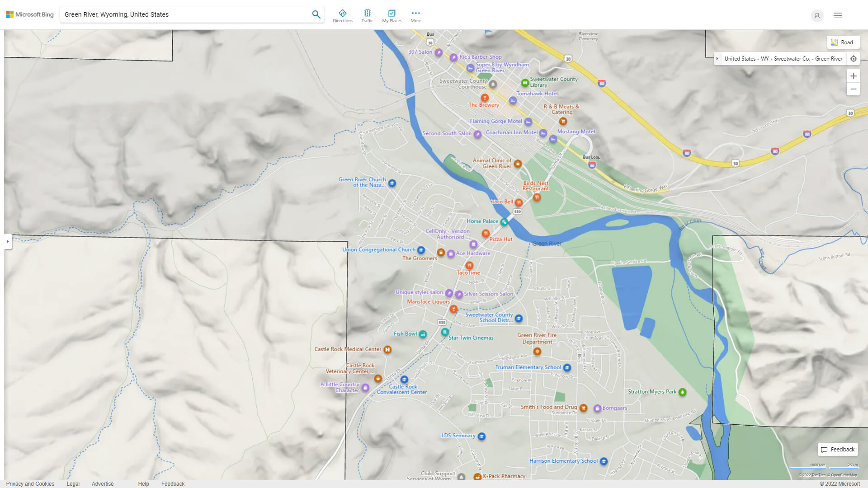
Task: Select the Castle Rock Medical Center hospital pin
Action: point(387,349)
